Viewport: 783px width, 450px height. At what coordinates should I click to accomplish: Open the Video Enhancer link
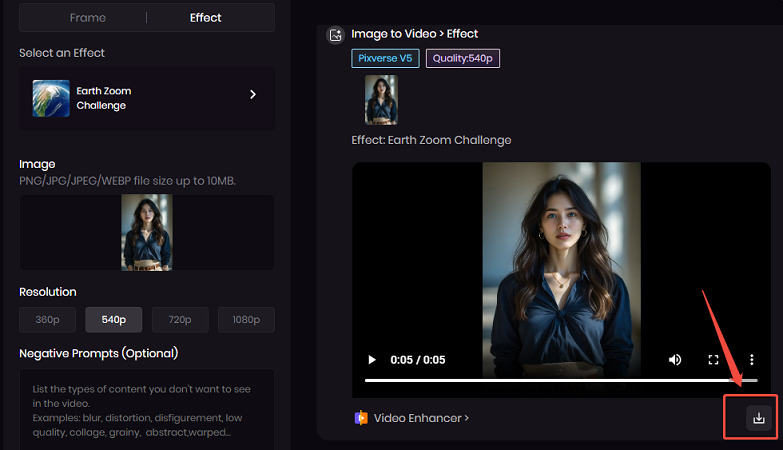pyautogui.click(x=421, y=418)
